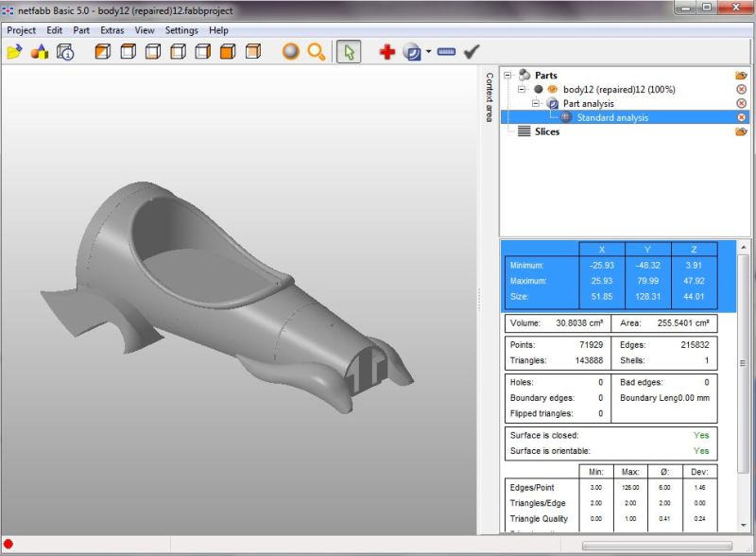Image resolution: width=756 pixels, height=556 pixels.
Task: Click the Add part shapes icon
Action: (x=40, y=52)
